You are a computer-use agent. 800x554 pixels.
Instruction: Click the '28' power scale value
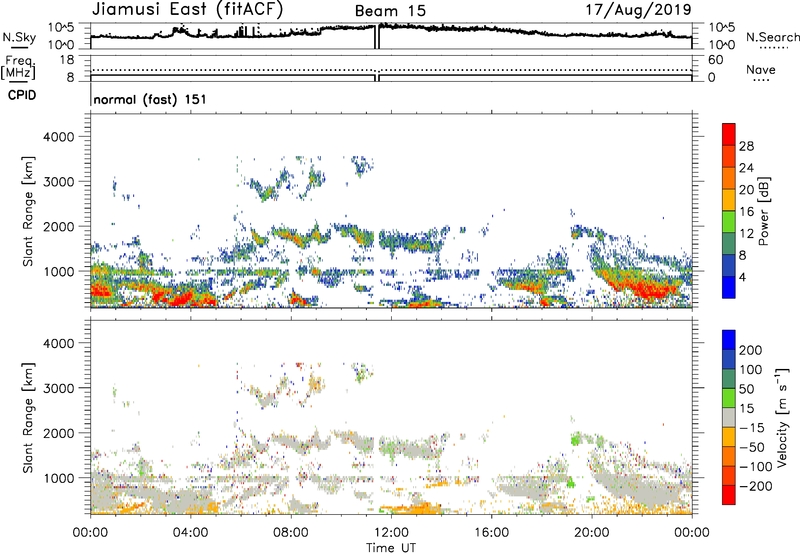click(x=746, y=146)
